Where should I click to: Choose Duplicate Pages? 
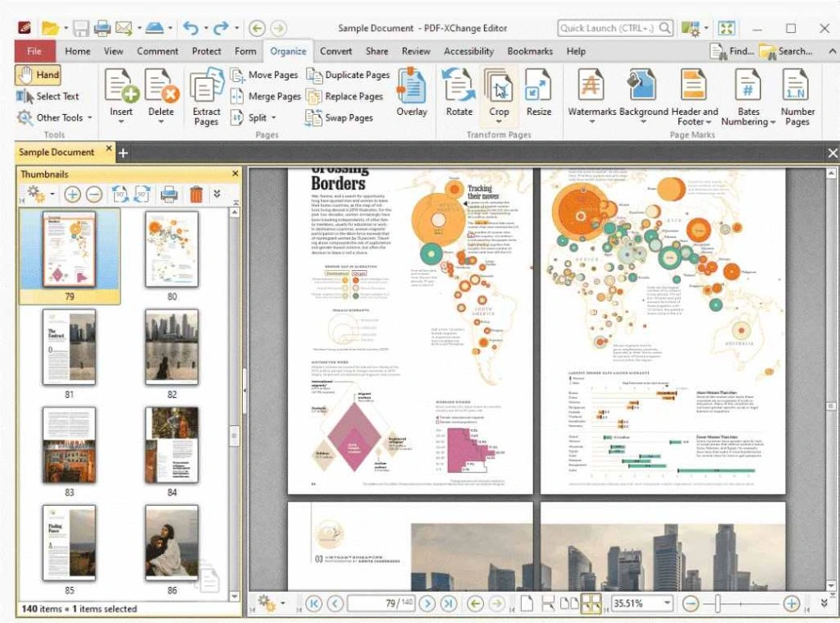tap(348, 75)
